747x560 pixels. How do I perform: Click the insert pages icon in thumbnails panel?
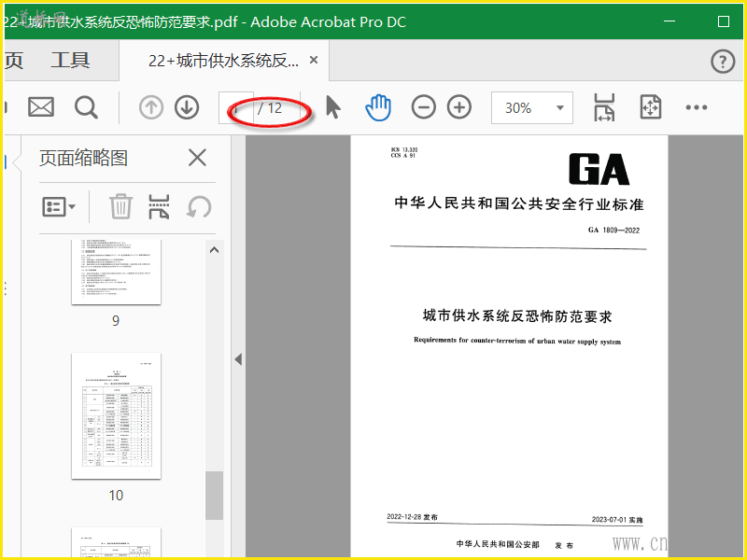(159, 206)
